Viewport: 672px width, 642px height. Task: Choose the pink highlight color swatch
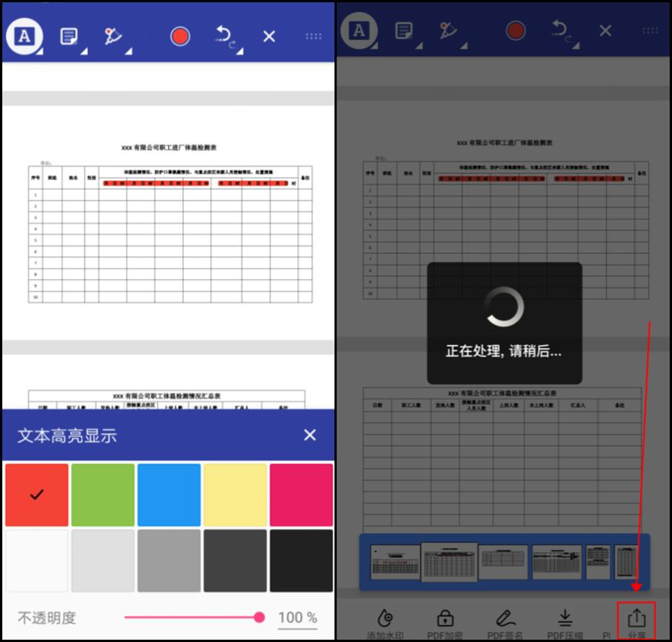302,495
